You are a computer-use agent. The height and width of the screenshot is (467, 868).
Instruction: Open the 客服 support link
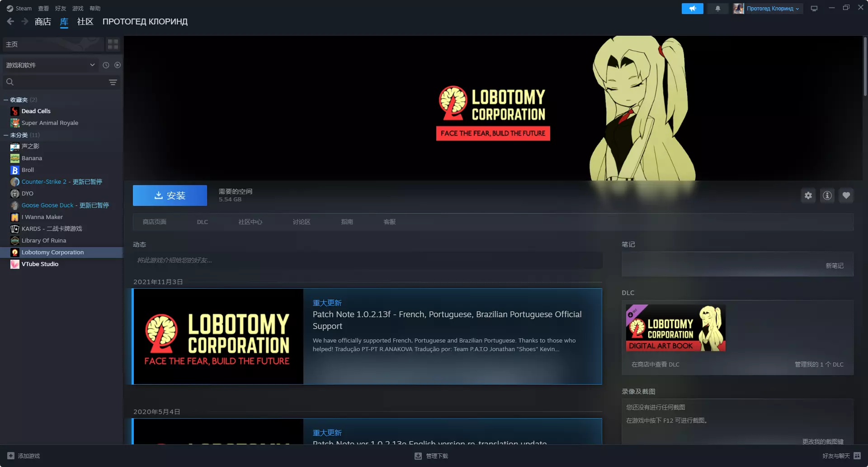390,222
